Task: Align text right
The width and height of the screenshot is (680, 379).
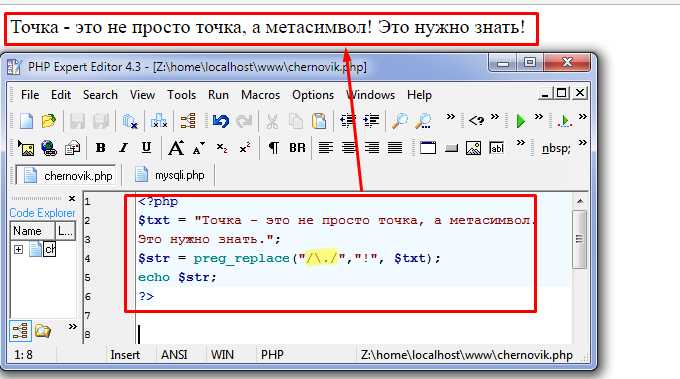Action: coord(372,148)
